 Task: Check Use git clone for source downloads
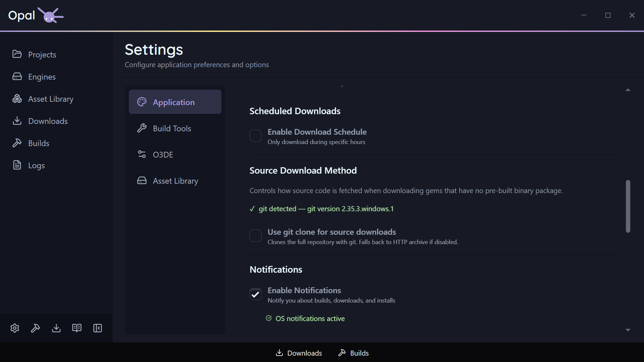[256, 236]
